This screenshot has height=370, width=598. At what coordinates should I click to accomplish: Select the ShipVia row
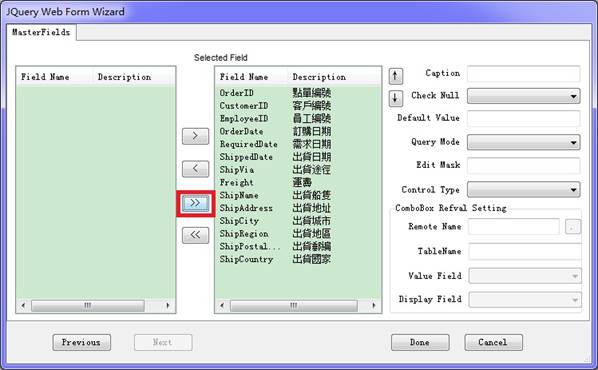(297, 170)
